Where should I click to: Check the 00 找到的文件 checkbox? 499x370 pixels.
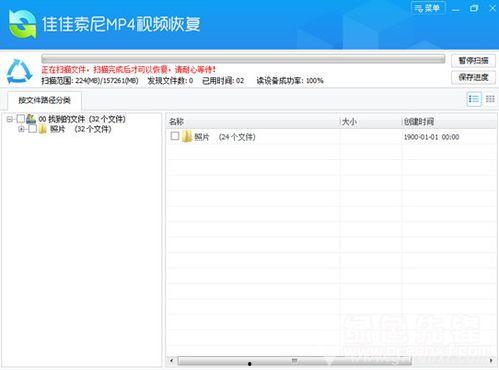click(21, 119)
